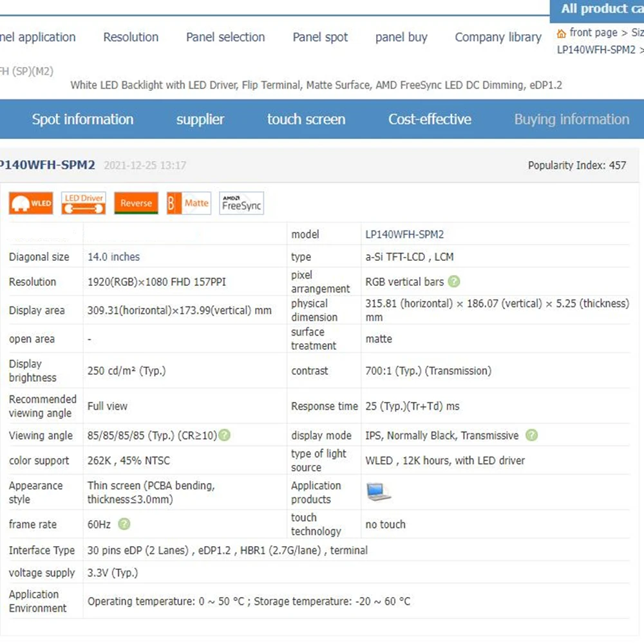Click the 309.31(horizontal)×173.99(vertical) mm value
The height and width of the screenshot is (644, 644).
(180, 310)
